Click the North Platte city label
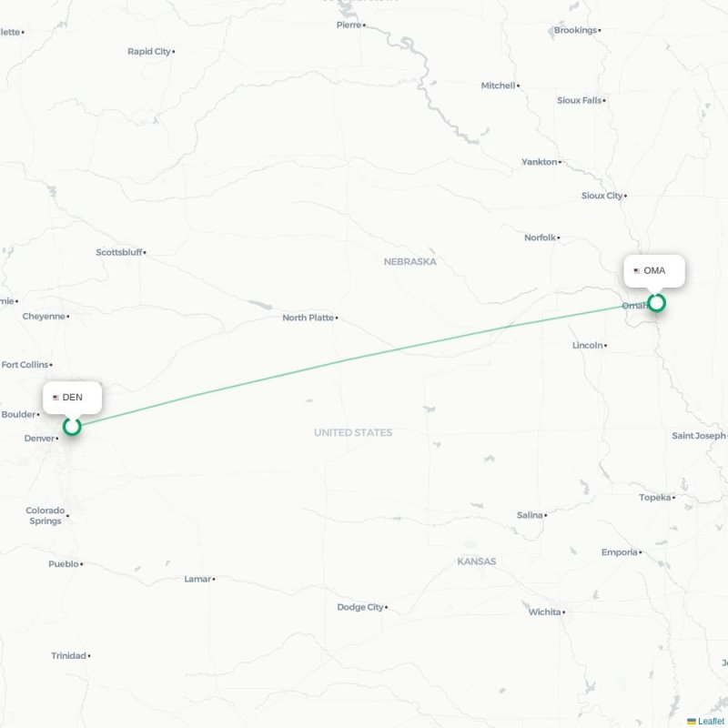This screenshot has height=728, width=728. (x=308, y=318)
